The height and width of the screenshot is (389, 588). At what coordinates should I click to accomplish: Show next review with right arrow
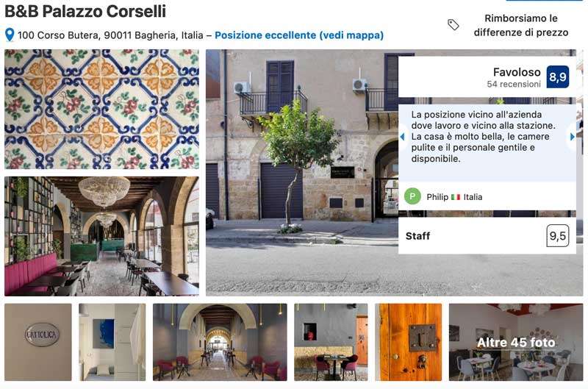click(x=573, y=137)
